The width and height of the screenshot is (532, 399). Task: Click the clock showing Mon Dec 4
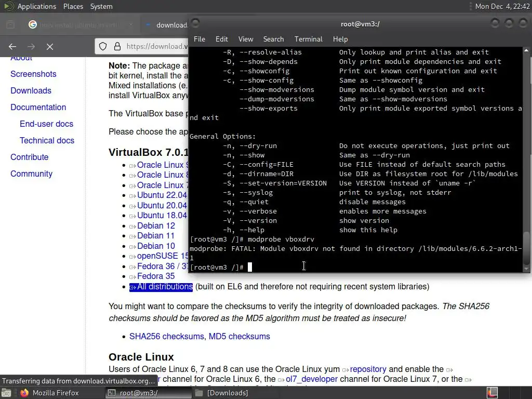click(502, 6)
